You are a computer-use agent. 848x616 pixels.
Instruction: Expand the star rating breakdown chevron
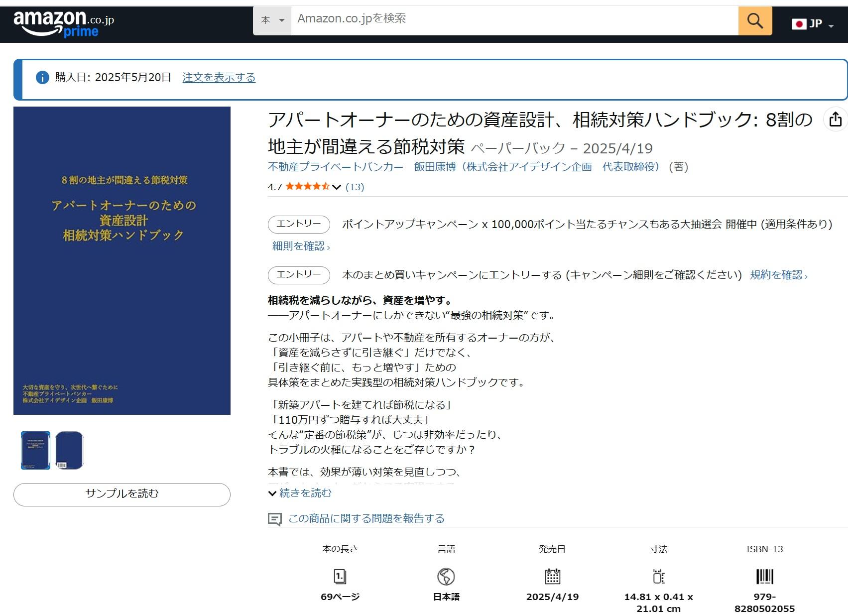[337, 187]
